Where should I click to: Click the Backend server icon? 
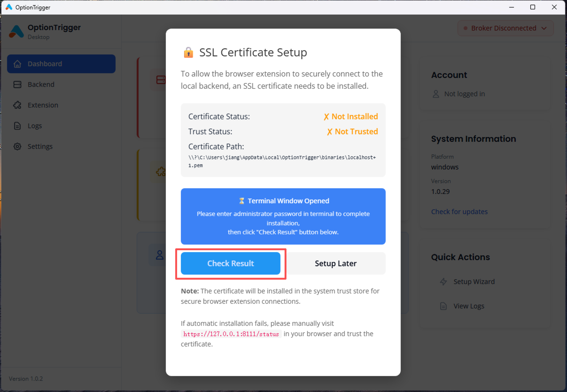pos(17,85)
